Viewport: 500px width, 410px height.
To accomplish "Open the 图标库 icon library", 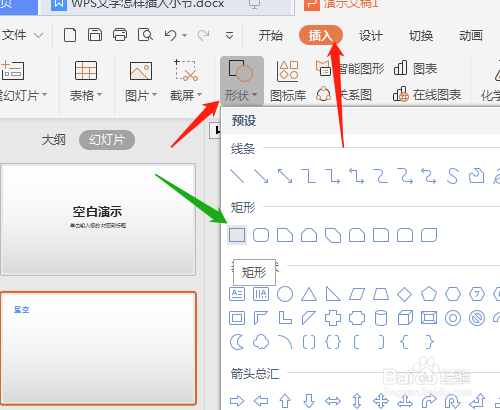I will click(288, 81).
